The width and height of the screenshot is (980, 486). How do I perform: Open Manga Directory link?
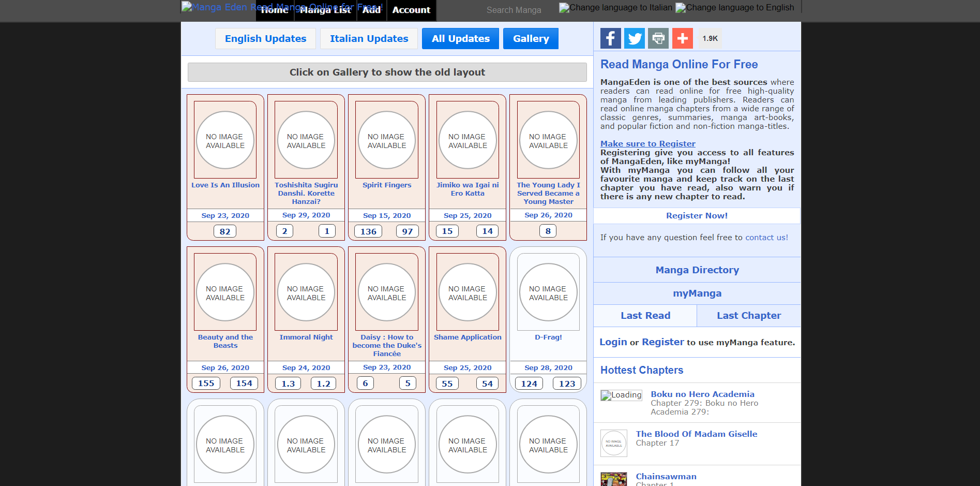[x=697, y=270]
